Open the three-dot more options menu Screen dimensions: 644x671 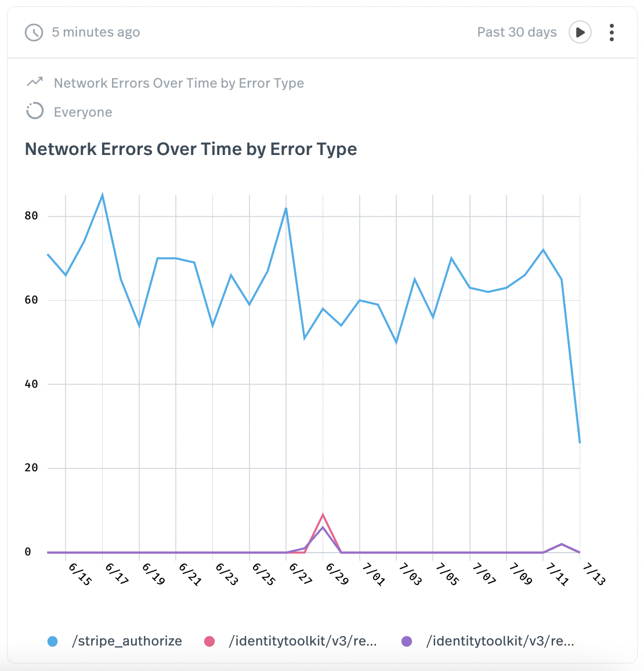(x=612, y=33)
